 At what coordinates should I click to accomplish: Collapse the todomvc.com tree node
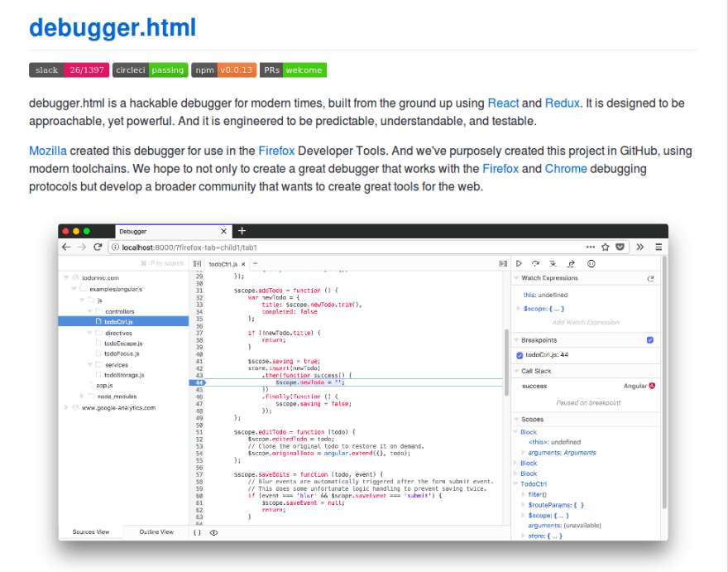(x=66, y=277)
